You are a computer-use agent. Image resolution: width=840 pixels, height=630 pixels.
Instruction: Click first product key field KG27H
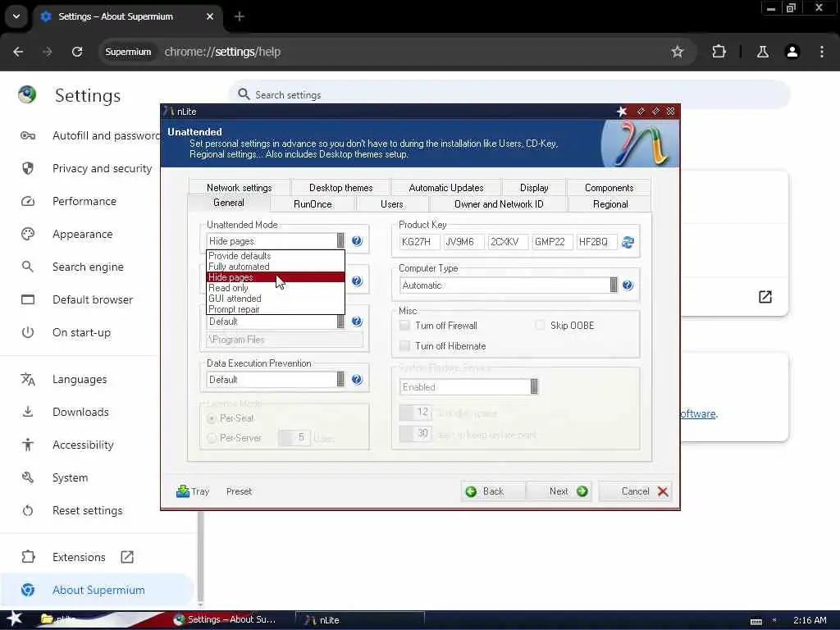tap(419, 242)
